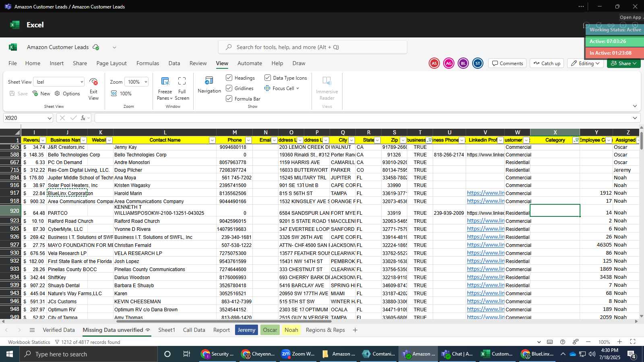Open filter dropdown for Category column
Viewport: 644px width, 362px height.
click(576, 140)
